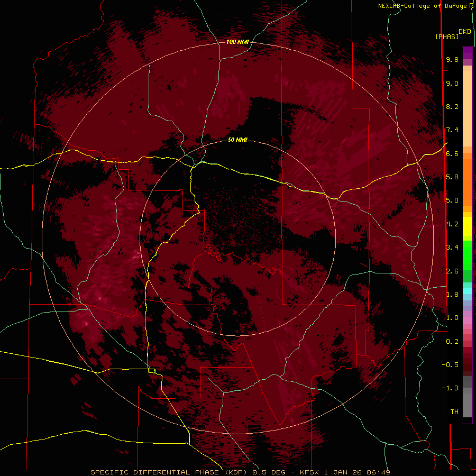The height and width of the screenshot is (476, 476).
Task: Click the DKD legend header
Action: (465, 32)
